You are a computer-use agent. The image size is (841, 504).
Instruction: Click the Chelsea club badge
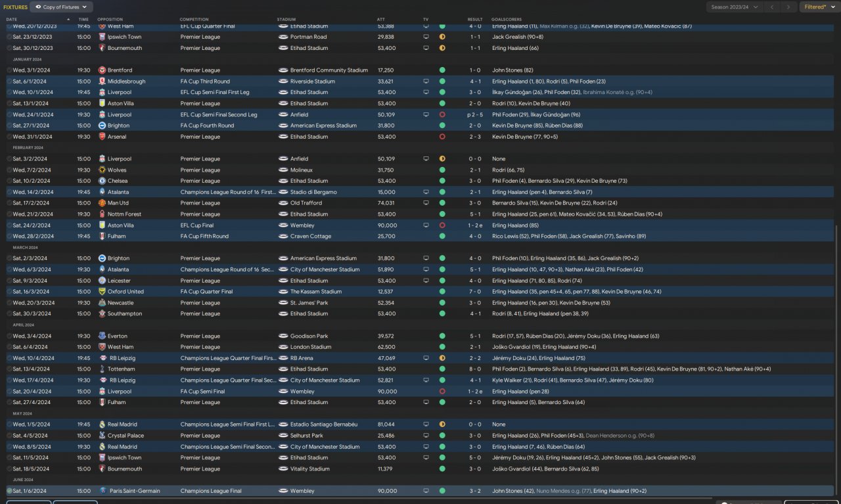(102, 181)
